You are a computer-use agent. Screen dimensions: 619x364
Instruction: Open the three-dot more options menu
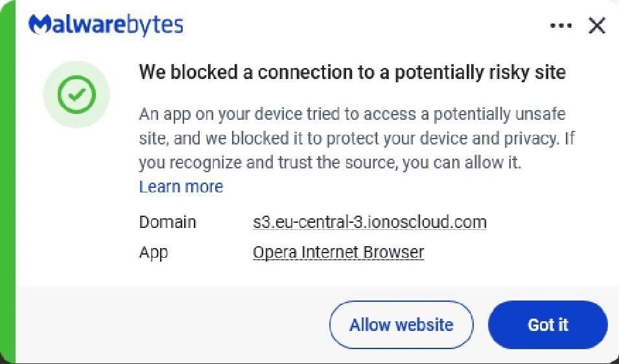[561, 26]
